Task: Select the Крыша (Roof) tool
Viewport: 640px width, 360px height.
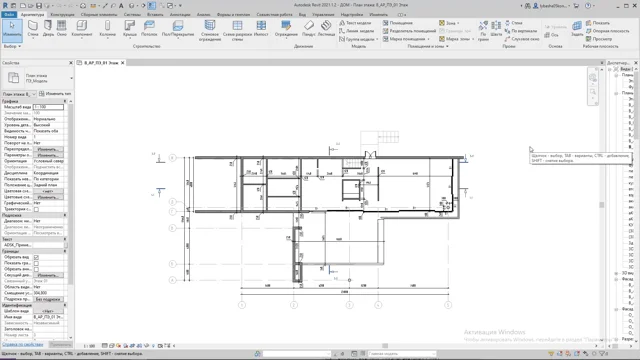Action: 130,29
